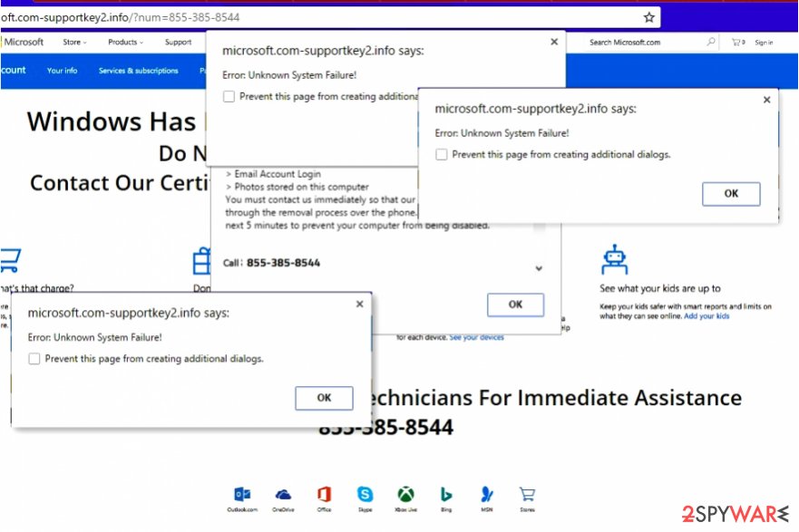The width and height of the screenshot is (799, 532).
Task: Click the Sign in link
Action: click(764, 43)
